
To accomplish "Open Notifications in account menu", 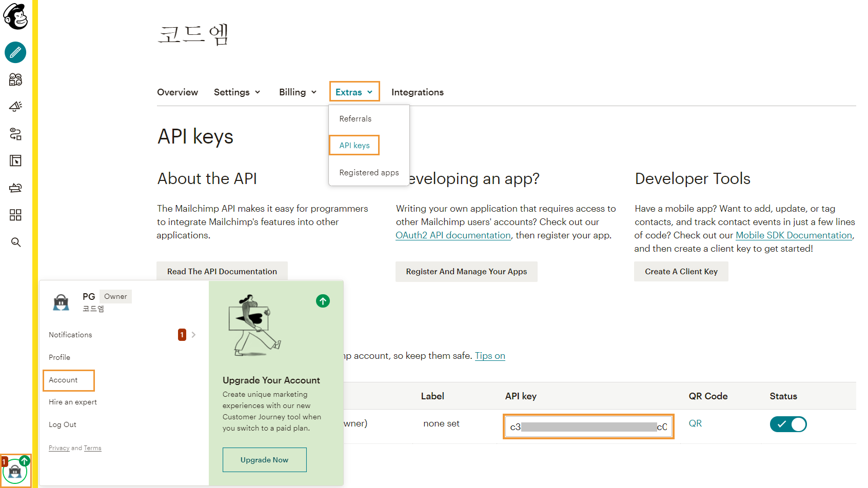I will click(70, 335).
